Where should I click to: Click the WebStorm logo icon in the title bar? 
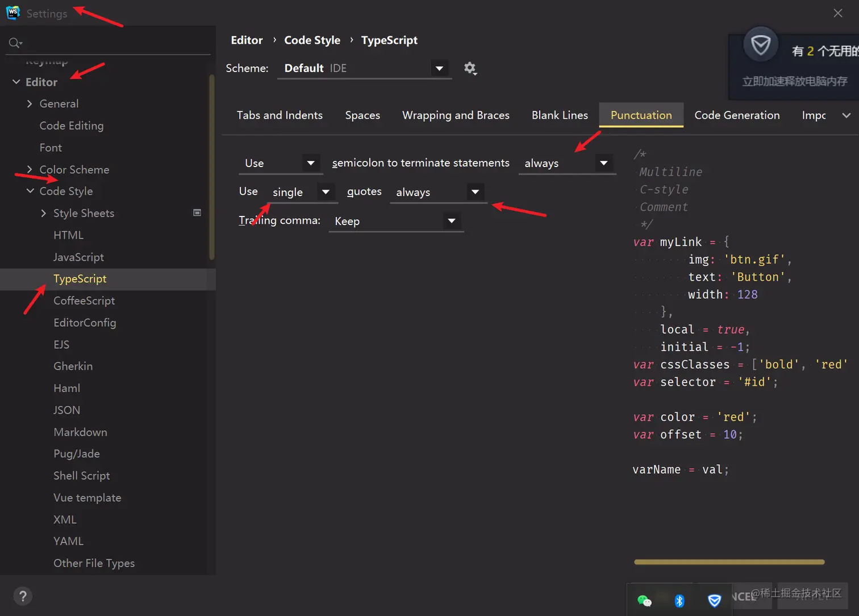coord(13,13)
